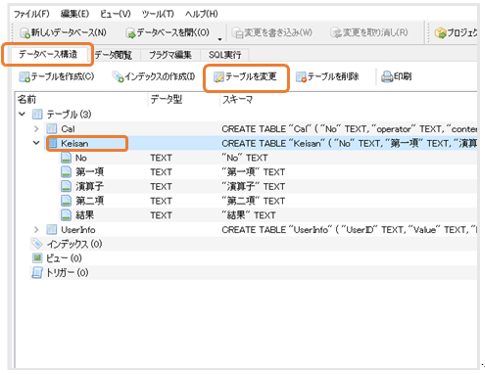Switch to the SQL実行 tab
Screen dimensions: 485x375
click(225, 55)
